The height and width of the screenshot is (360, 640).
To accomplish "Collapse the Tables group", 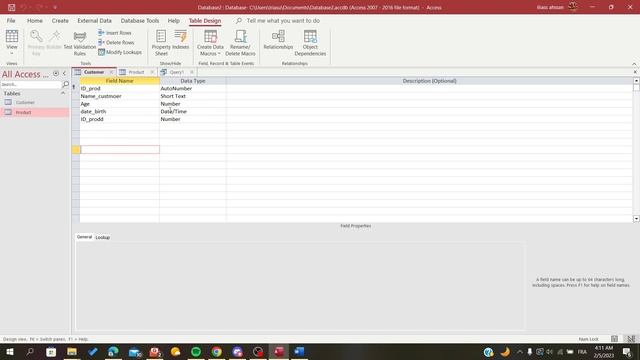I will pos(63,93).
